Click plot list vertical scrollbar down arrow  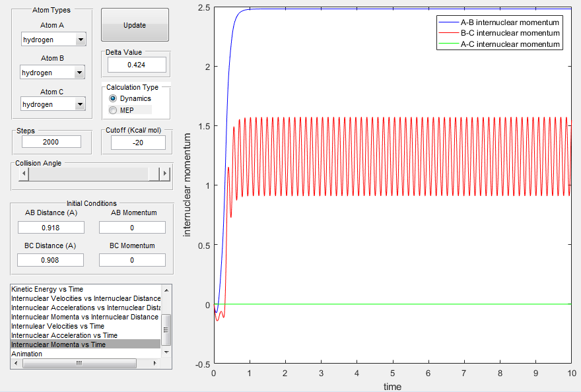pos(166,353)
